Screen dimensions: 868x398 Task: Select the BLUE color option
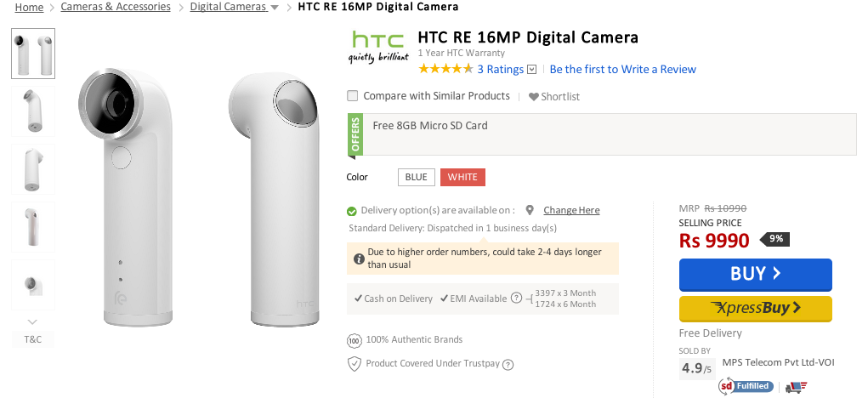click(x=416, y=177)
